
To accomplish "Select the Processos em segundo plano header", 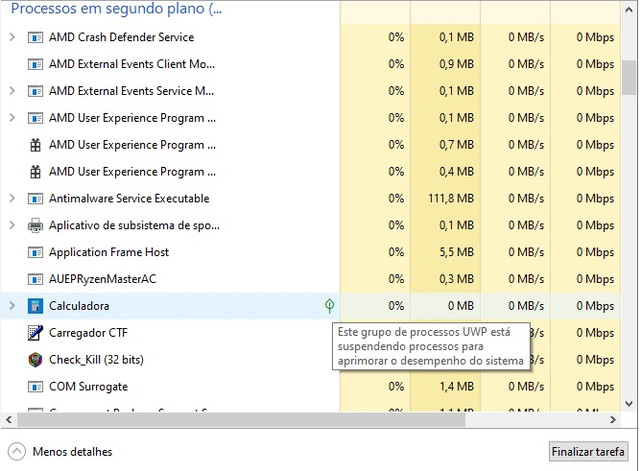I will tap(116, 9).
